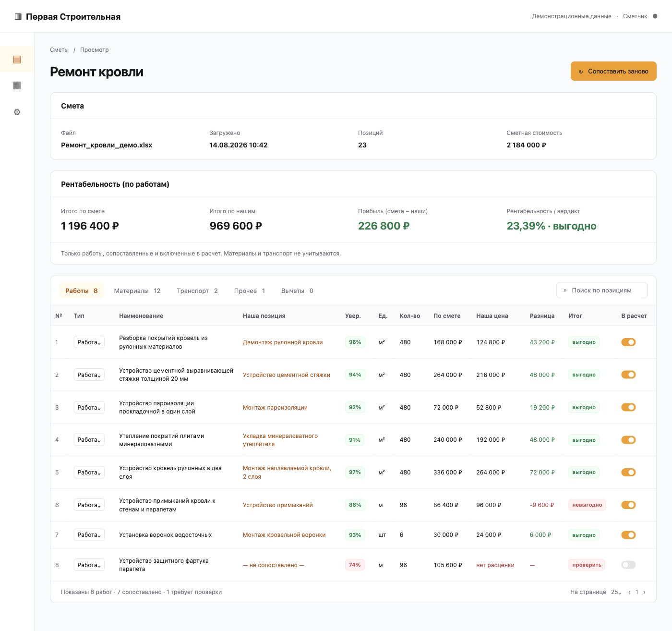Click the 'проверить' status badge

point(587,565)
